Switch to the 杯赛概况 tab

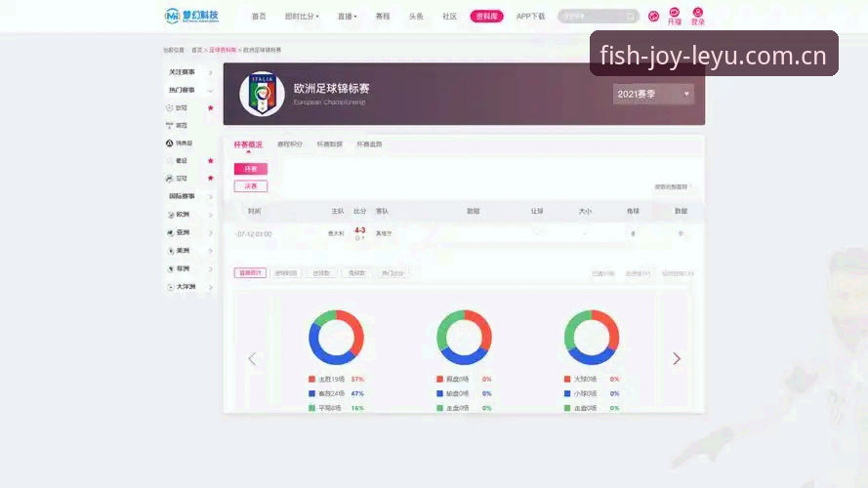point(248,144)
